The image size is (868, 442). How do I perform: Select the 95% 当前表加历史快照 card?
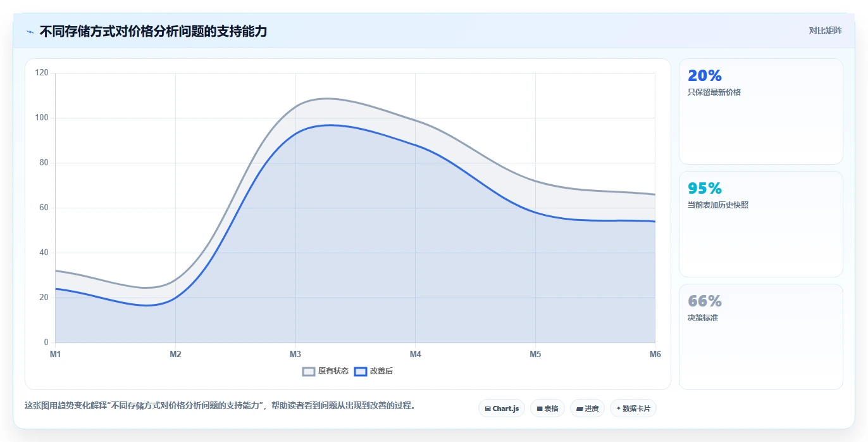[760, 224]
